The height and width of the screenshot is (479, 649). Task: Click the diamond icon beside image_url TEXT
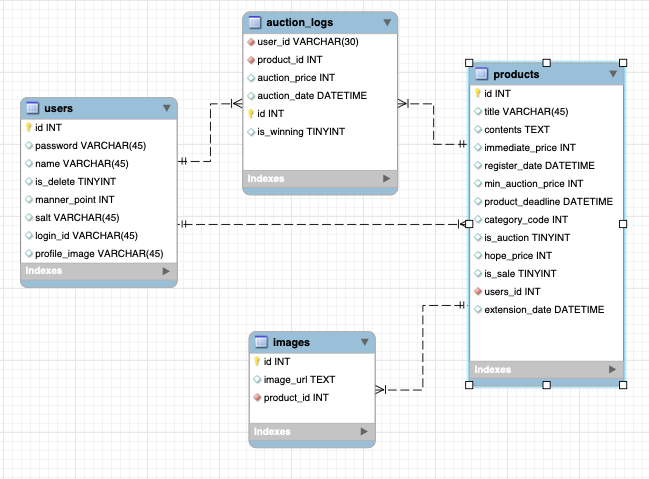coord(257,379)
